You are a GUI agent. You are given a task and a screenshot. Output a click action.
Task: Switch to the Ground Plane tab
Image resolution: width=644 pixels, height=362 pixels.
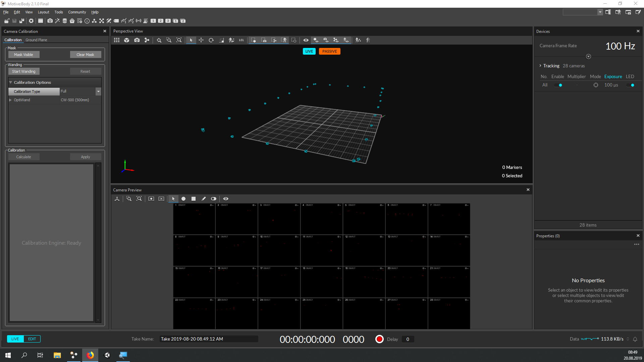tap(36, 40)
